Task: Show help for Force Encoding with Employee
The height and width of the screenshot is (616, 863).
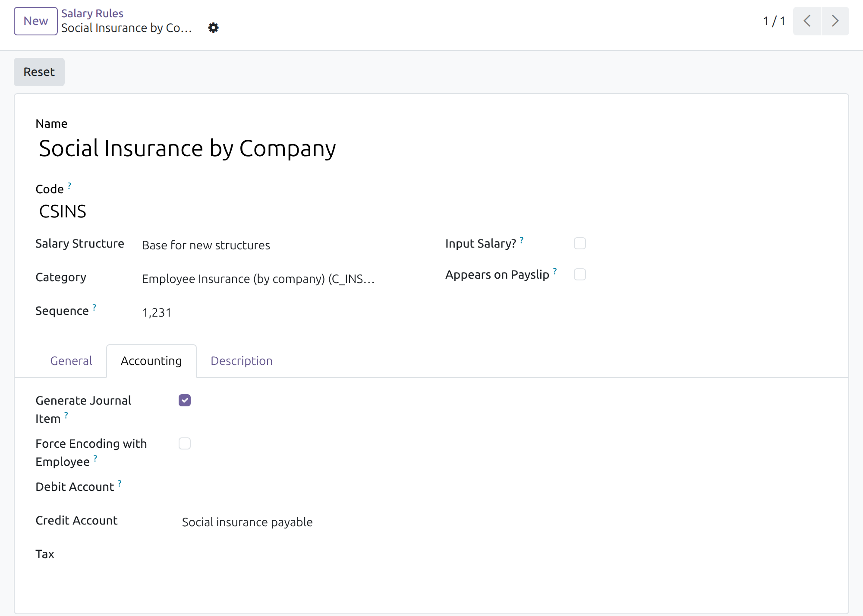Action: 95,458
